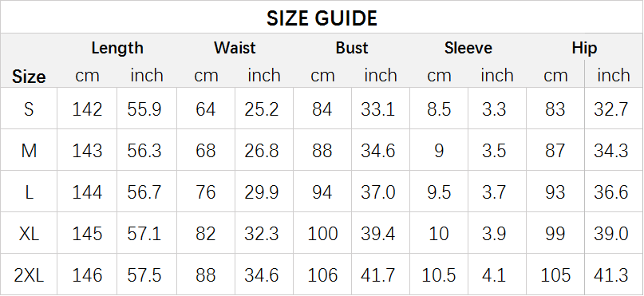Screen dimensions: 644x296
Task: Select the Hip column header
Action: (584, 48)
